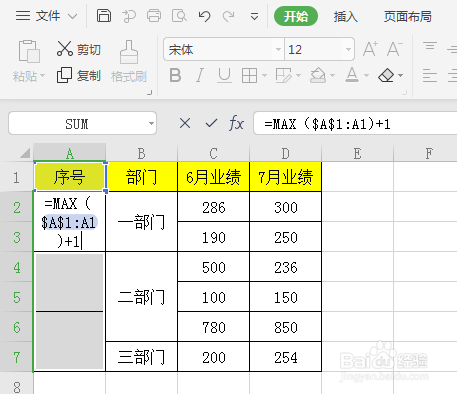Click the 序号 header cell

(x=70, y=177)
